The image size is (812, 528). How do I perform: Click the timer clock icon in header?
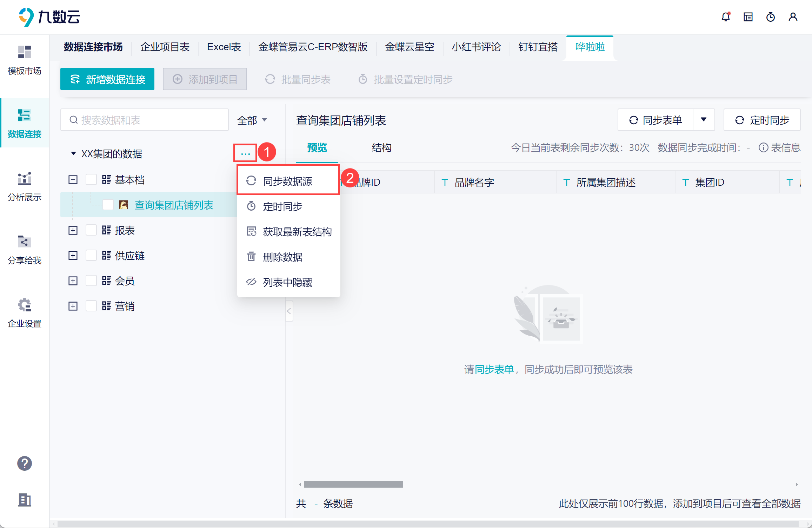coord(770,17)
